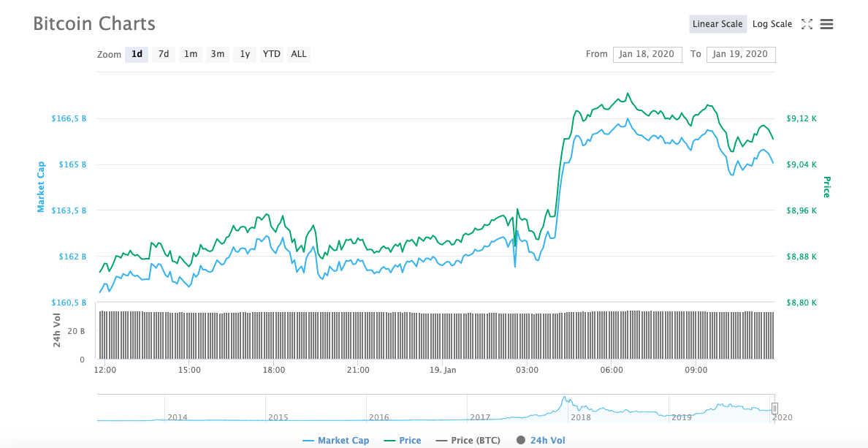Select the ALL zoom range
This screenshot has width=868, height=448.
[298, 53]
